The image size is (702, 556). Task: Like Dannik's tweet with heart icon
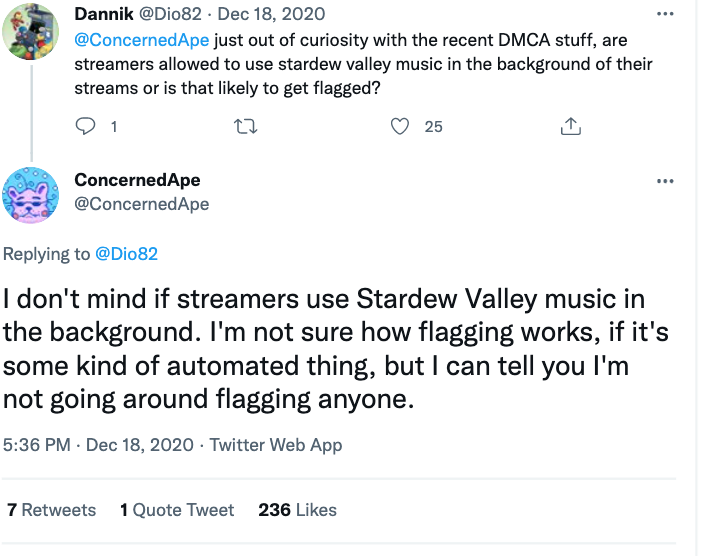click(x=401, y=126)
